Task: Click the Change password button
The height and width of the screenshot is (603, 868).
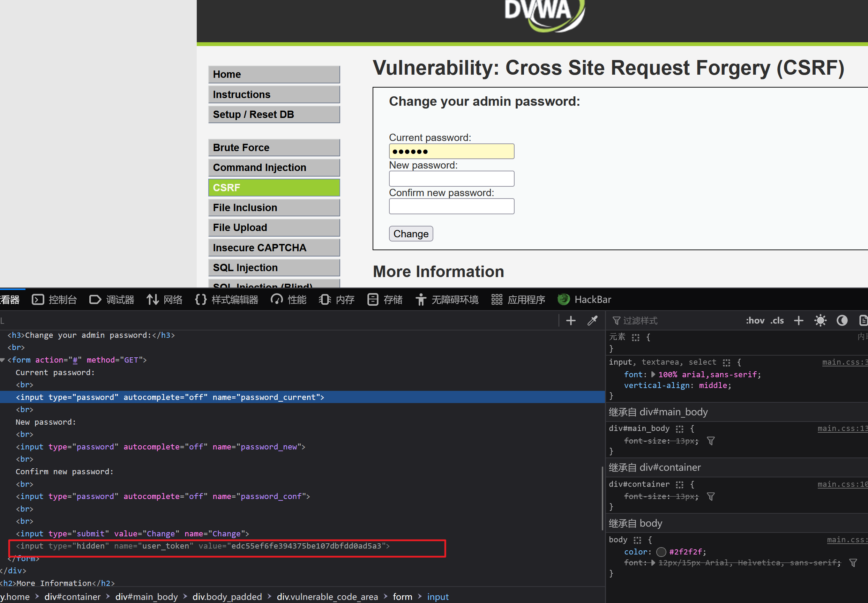Action: [411, 233]
